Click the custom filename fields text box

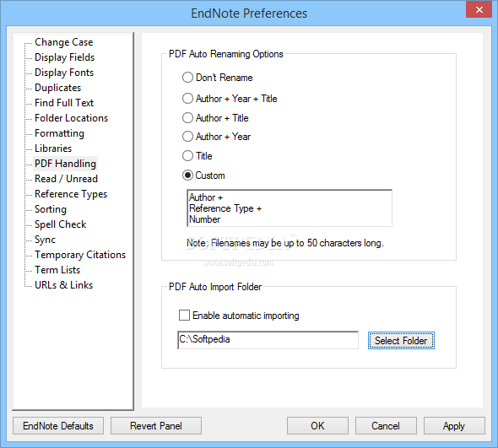click(x=290, y=208)
